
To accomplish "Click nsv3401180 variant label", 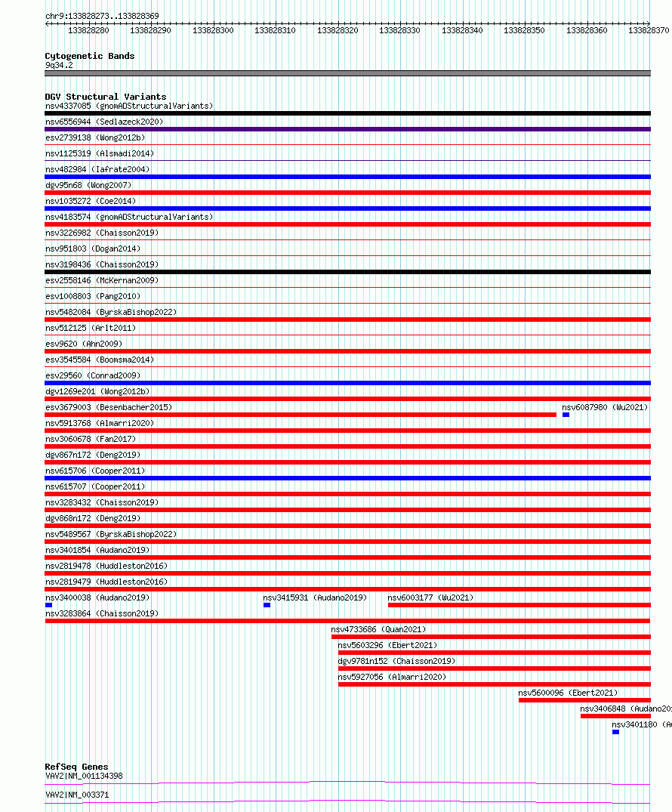I will pos(642,725).
